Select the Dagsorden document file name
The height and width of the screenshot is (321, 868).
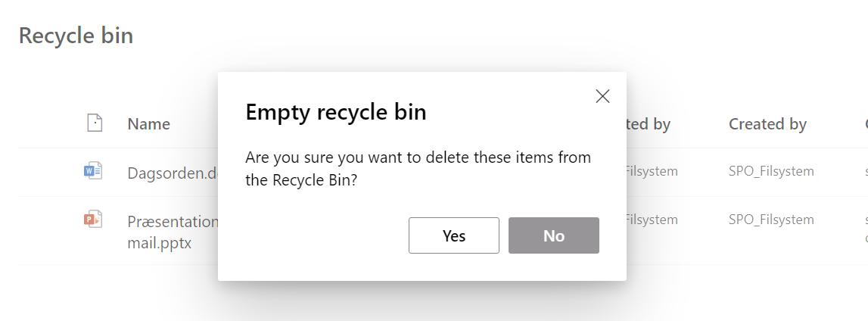[x=173, y=173]
